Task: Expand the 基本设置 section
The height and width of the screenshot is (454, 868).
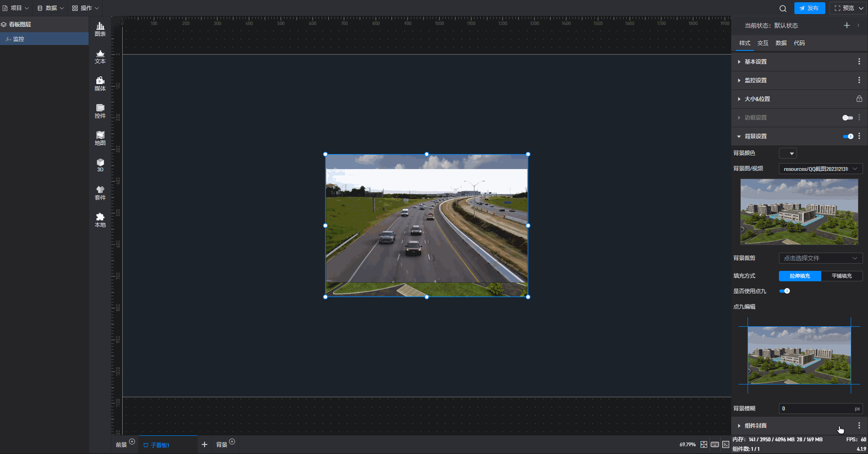Action: pyautogui.click(x=755, y=62)
